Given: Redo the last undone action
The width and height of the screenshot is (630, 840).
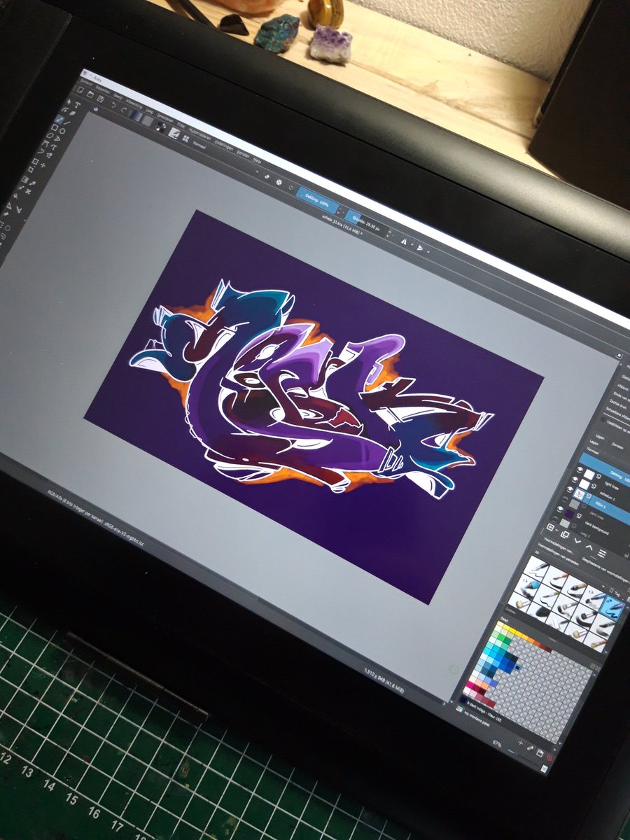Looking at the screenshot, I should pyautogui.click(x=123, y=109).
